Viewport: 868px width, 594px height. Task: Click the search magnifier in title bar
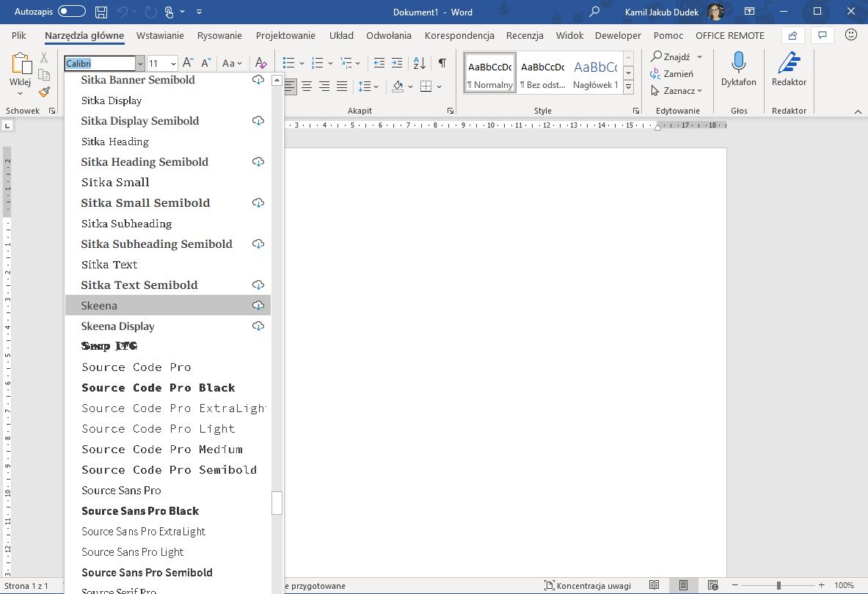[x=594, y=12]
